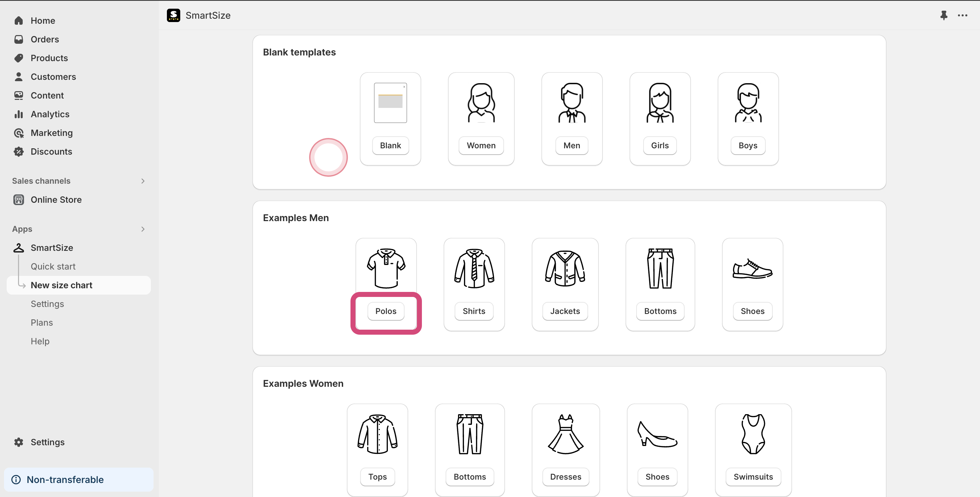Click the women's pants icon

[x=469, y=434]
